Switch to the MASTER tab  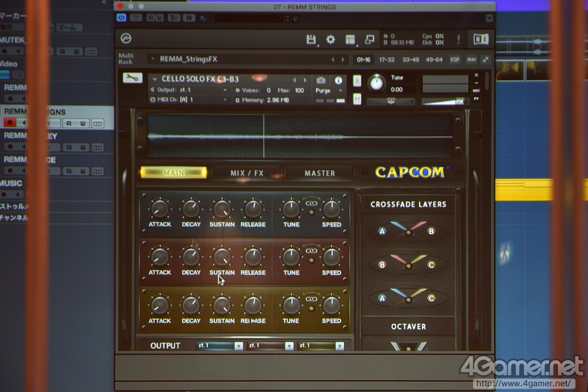click(x=320, y=173)
